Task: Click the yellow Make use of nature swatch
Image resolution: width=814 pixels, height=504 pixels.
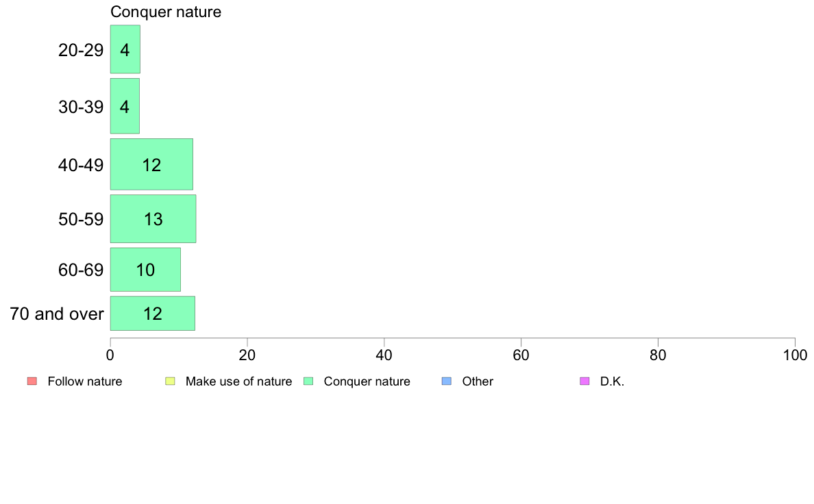Action: (171, 381)
